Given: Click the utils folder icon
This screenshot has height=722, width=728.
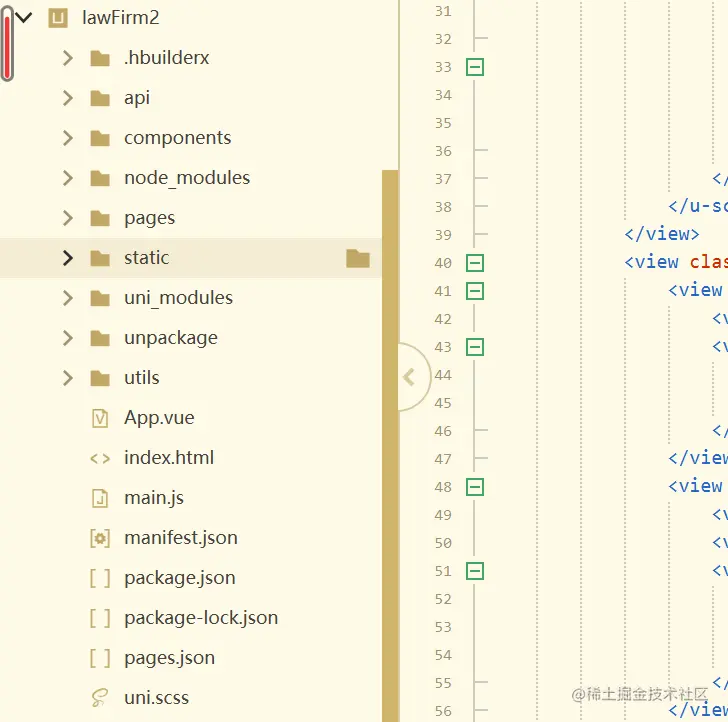Looking at the screenshot, I should 100,378.
